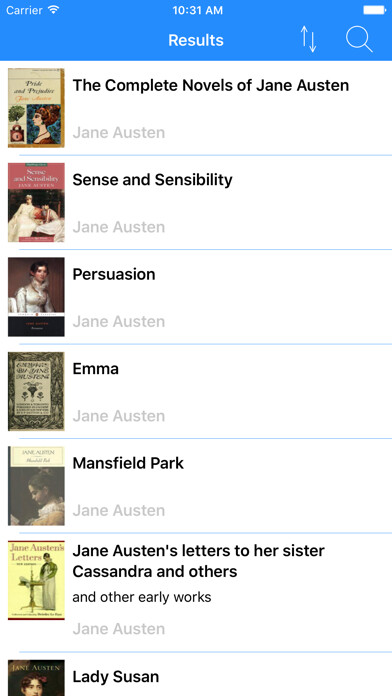Choose the Emma title

95,369
